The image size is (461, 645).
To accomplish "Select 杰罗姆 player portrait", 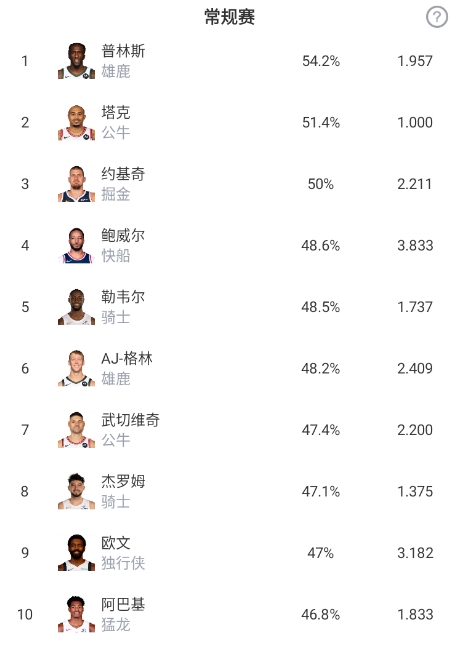I will (76, 491).
